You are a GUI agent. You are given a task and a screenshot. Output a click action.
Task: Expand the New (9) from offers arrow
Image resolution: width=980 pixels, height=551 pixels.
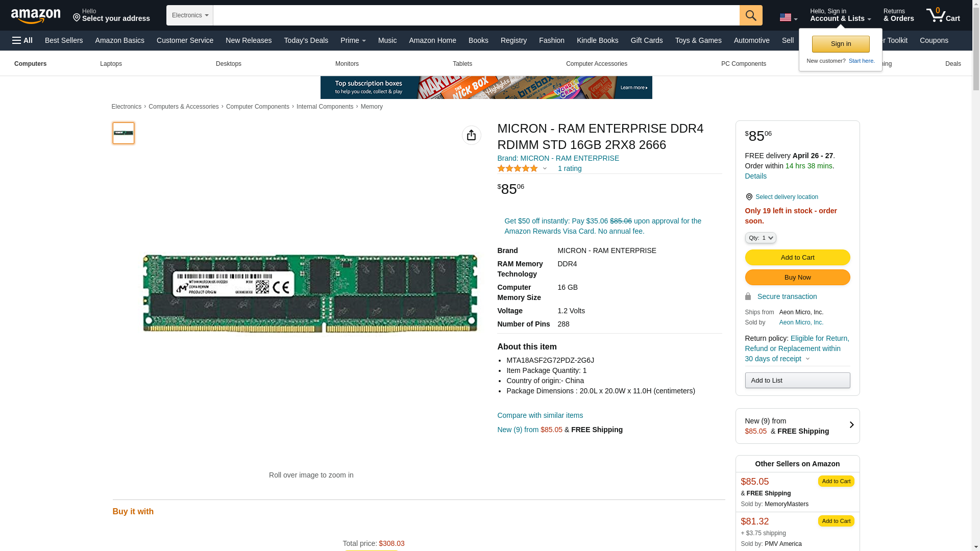[x=851, y=425]
